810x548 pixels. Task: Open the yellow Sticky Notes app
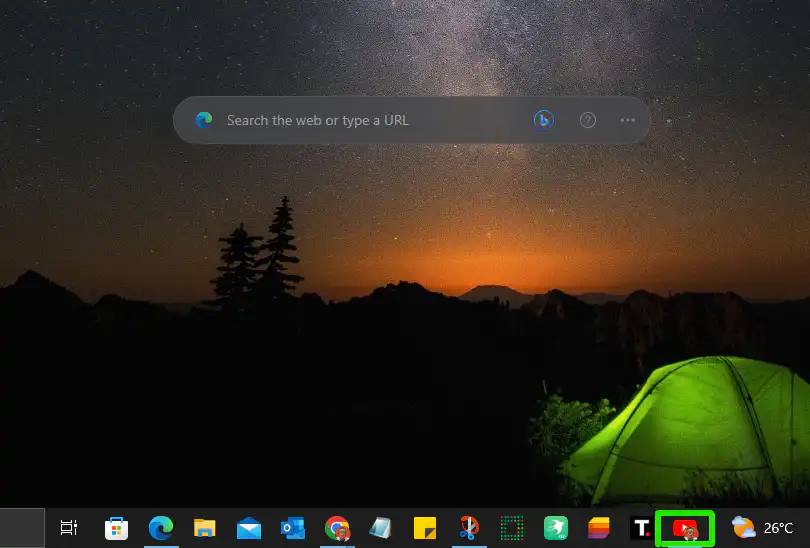(425, 528)
